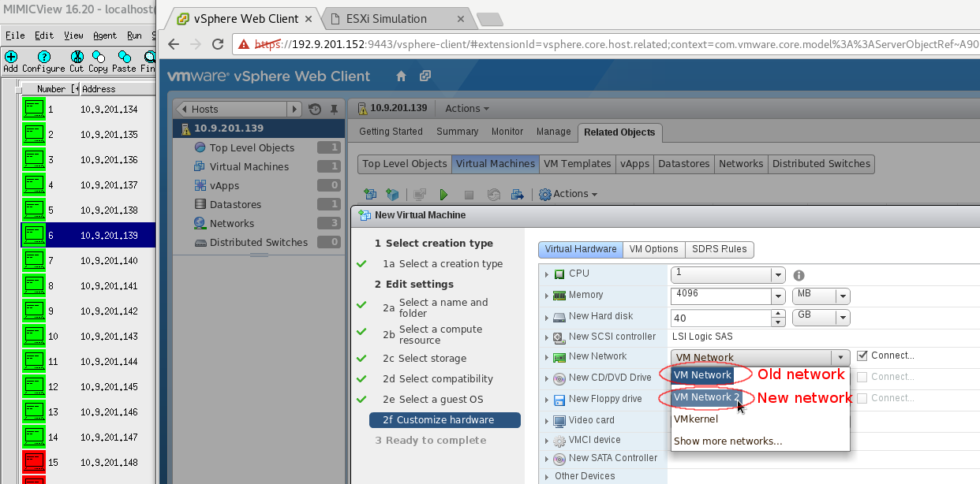Screen dimensions: 980x484
Task: Navigate back via the Hosts breadcrumb button
Action: [232, 110]
